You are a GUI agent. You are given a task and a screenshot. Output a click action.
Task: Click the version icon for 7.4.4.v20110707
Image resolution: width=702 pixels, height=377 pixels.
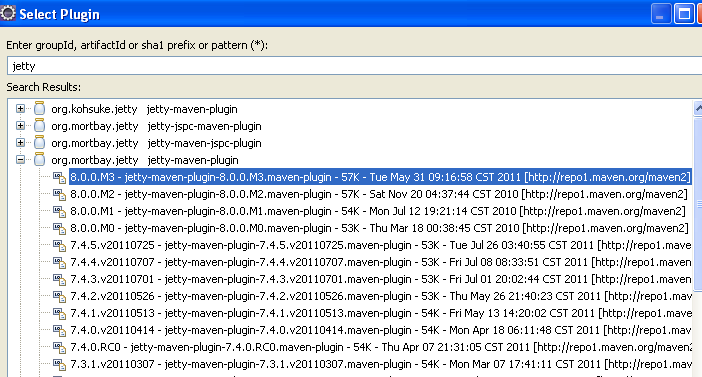pyautogui.click(x=60, y=262)
